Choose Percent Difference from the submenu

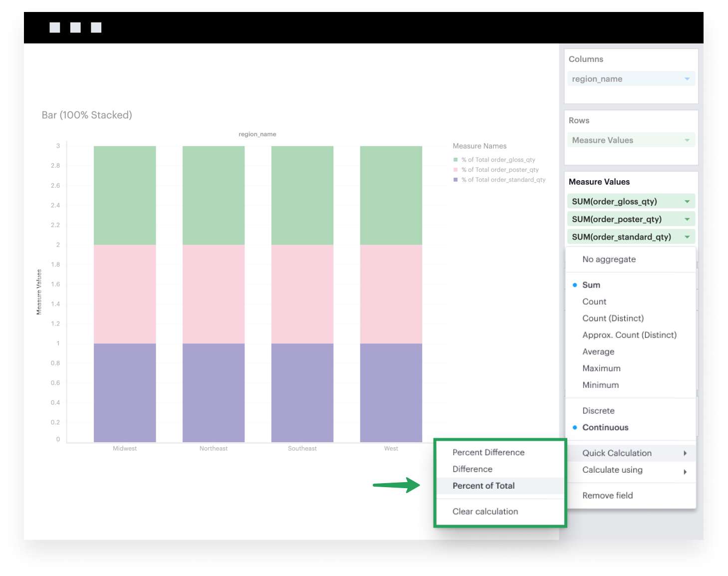488,452
